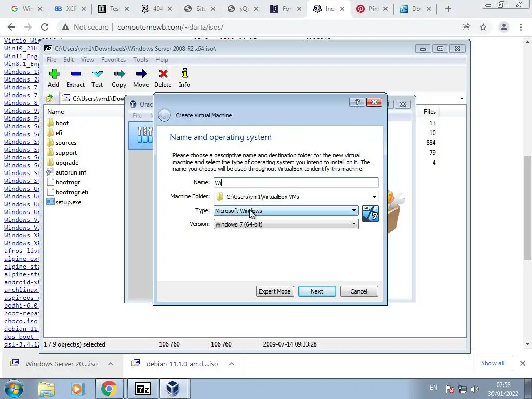The width and height of the screenshot is (532, 399).
Task: Select setup.exe in 7-Zip list
Action: (x=68, y=202)
